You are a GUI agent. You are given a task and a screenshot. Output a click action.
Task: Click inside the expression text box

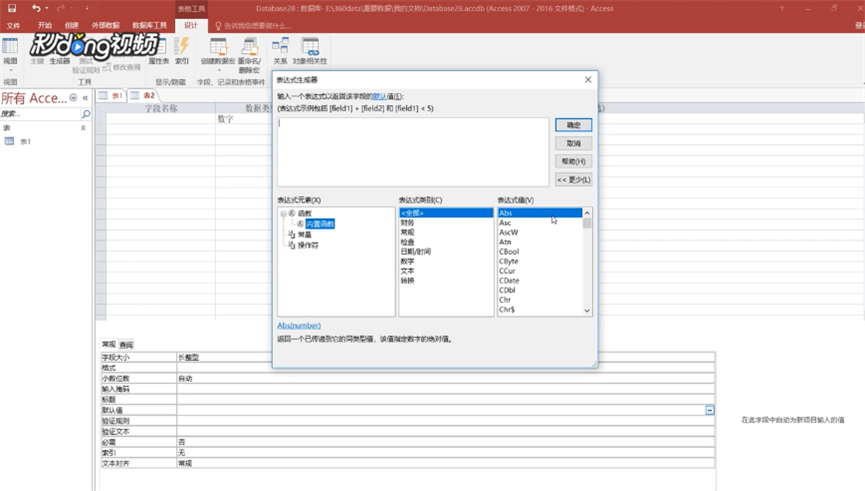[x=413, y=152]
